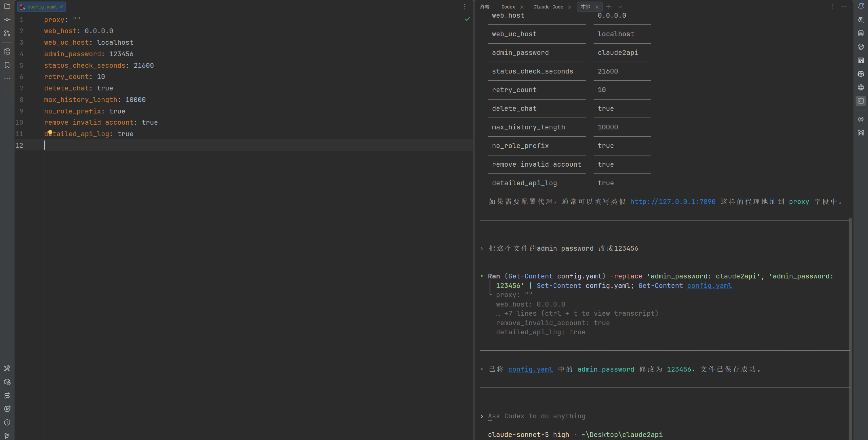Click the green inspection checkmark in editor

[x=467, y=19]
